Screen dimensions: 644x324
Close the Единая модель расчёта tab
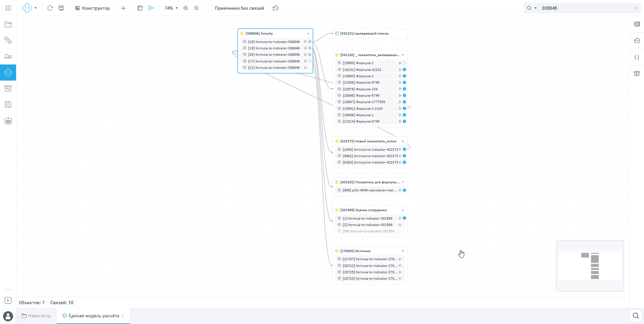click(x=123, y=316)
